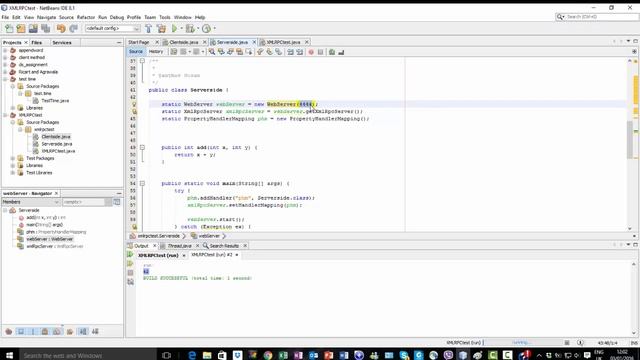Click the Redo arrow in the main toolbar
The width and height of the screenshot is (640, 360).
coord(73,28)
